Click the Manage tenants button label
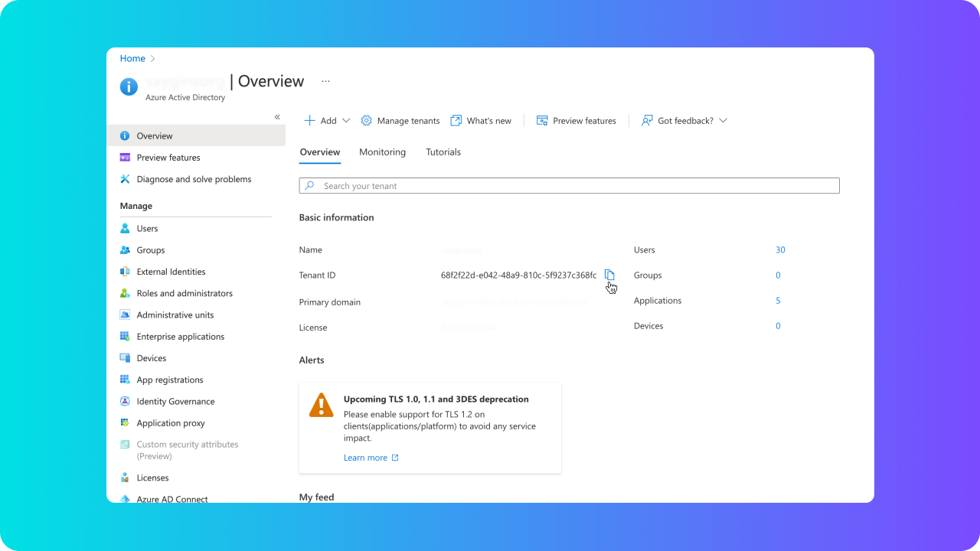980x551 pixels. pos(408,121)
